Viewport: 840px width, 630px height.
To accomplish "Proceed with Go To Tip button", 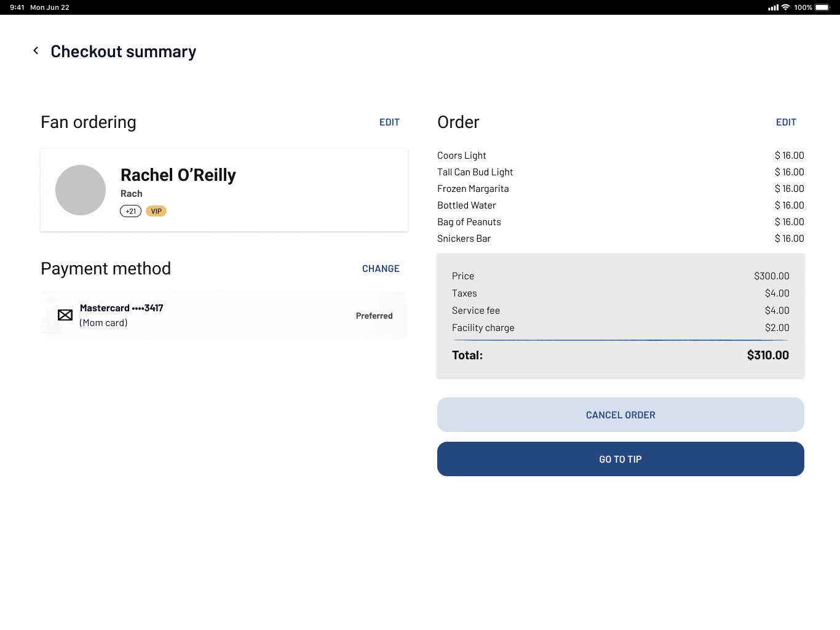I will coord(620,459).
